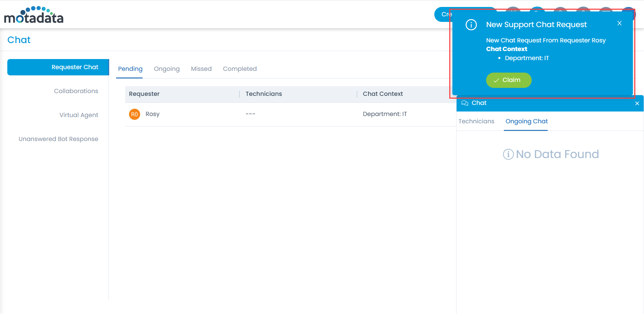Screen dimensions: 644x314
Task: Click the speech bubbles Chat panel icon
Action: 465,103
